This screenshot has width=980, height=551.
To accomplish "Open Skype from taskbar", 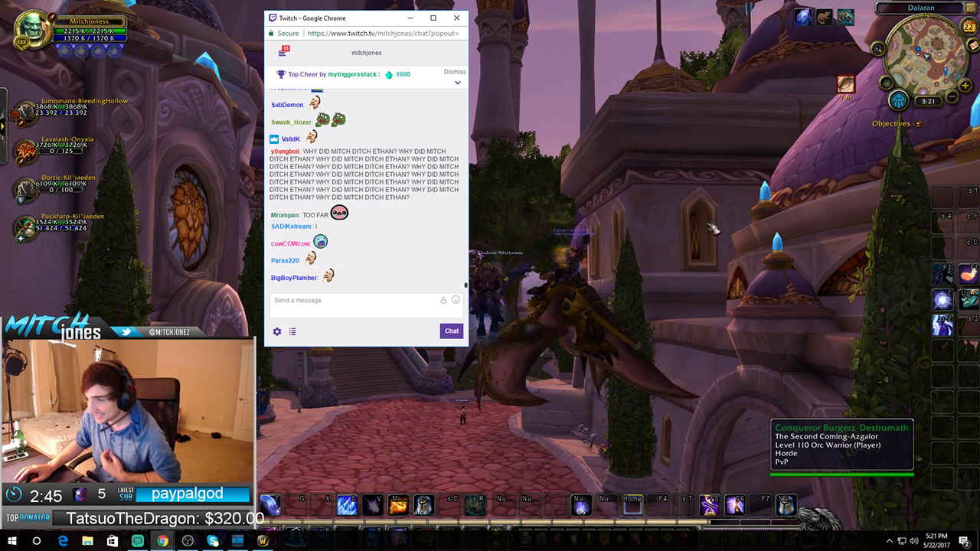I will (x=213, y=541).
